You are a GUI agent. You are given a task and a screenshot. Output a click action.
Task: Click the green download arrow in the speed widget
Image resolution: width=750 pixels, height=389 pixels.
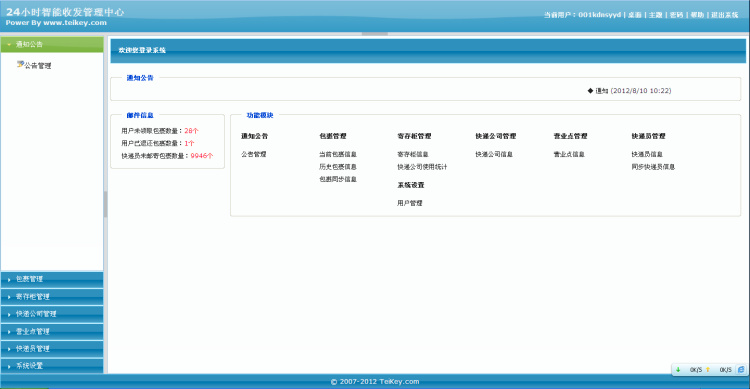[x=678, y=370]
